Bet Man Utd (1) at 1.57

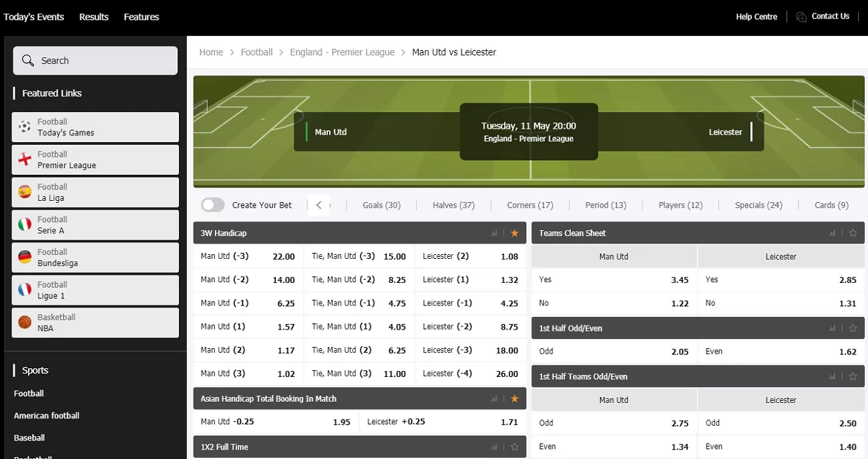pyautogui.click(x=248, y=326)
